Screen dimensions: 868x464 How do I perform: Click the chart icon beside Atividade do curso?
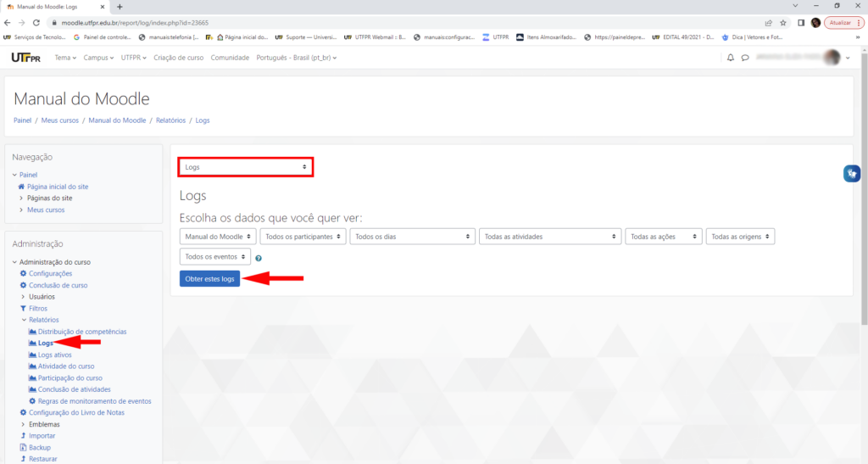pos(32,366)
